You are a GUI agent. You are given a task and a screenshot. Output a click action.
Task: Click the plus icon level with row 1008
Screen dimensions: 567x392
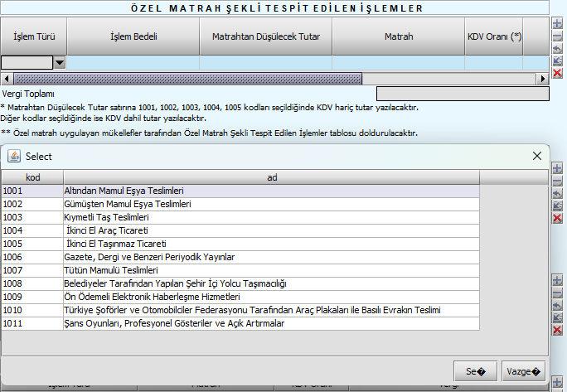point(557,281)
